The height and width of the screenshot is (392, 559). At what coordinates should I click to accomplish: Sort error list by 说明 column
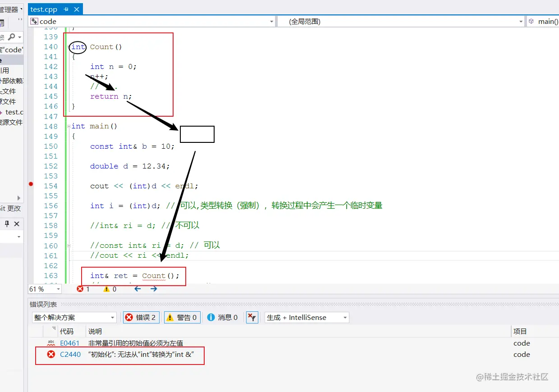point(95,331)
